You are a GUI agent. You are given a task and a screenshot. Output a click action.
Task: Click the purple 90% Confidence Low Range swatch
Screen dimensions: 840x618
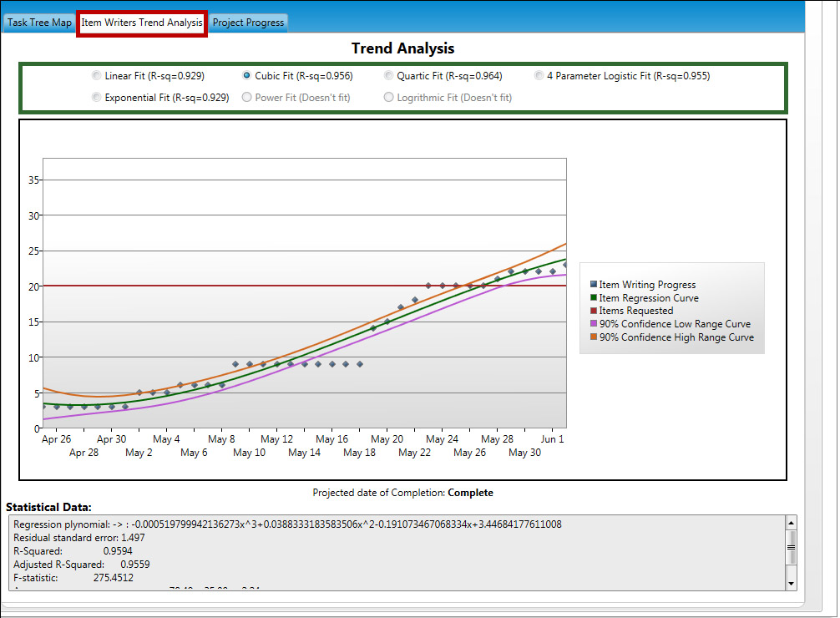point(594,324)
